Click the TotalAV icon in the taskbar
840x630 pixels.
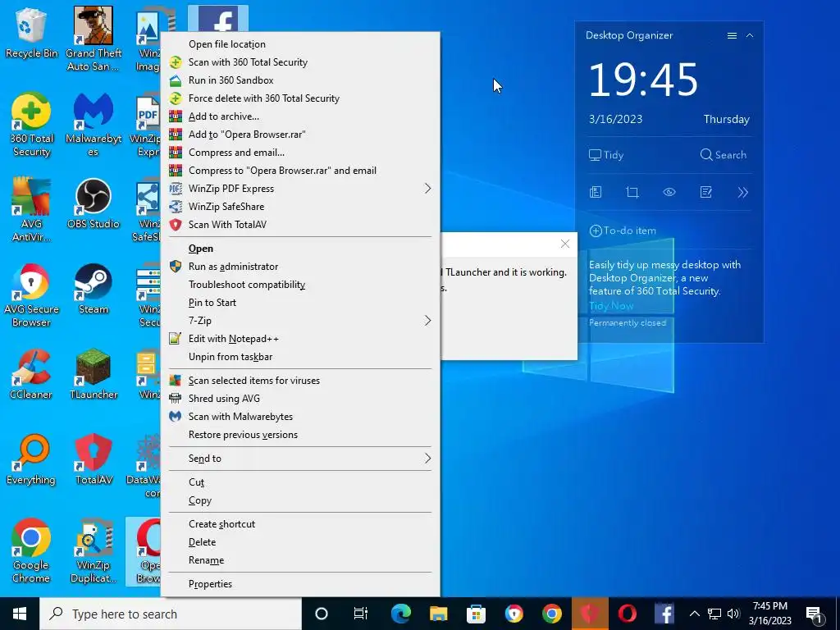click(589, 614)
